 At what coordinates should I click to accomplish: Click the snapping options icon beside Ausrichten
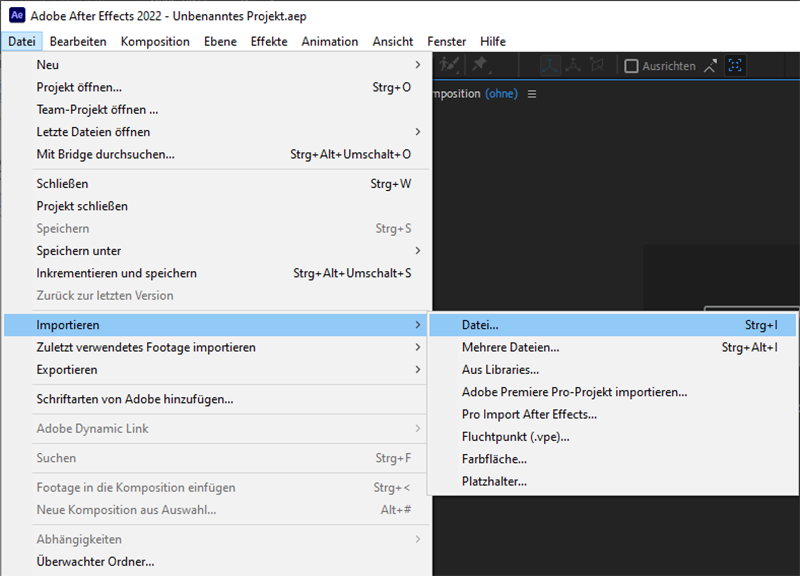pos(711,66)
